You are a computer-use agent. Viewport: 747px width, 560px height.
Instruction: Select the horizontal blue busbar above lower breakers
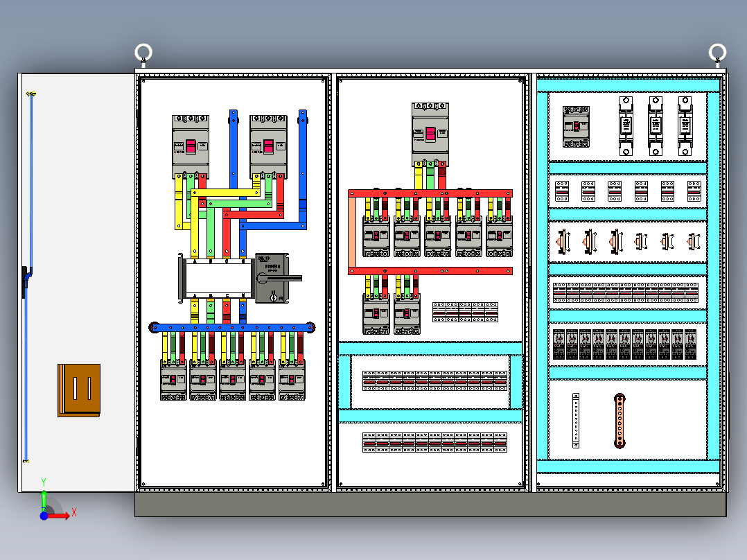tap(232, 328)
